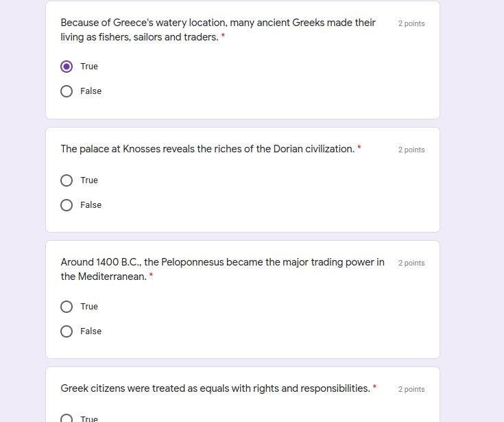The height and width of the screenshot is (422, 504).
Task: Mark False for the 1400 B.C. Peloponnesus question
Action: pos(67,331)
